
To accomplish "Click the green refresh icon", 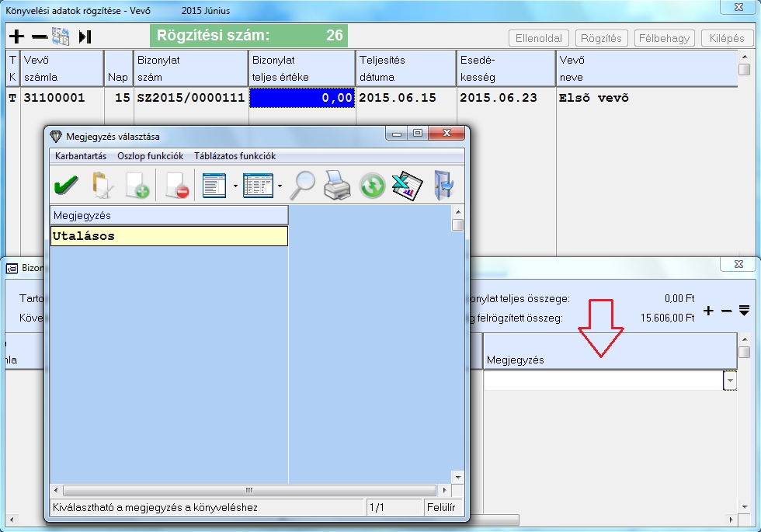I will (372, 186).
